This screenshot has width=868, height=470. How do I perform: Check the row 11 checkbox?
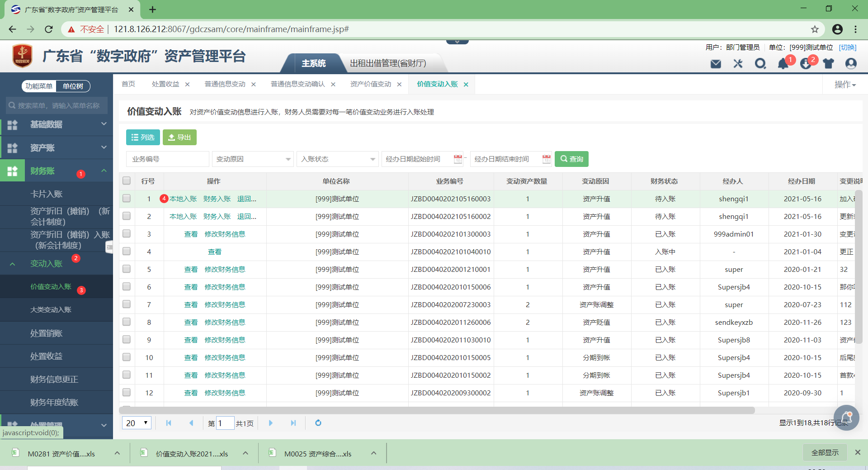pos(127,375)
